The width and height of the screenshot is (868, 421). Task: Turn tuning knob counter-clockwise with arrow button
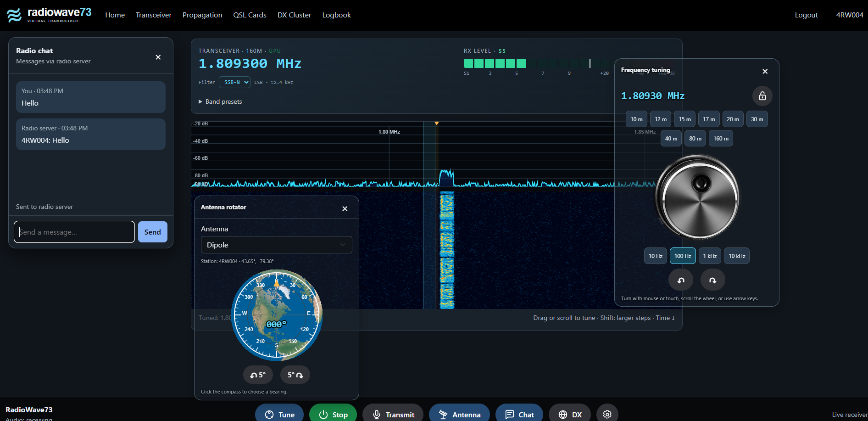coord(681,280)
